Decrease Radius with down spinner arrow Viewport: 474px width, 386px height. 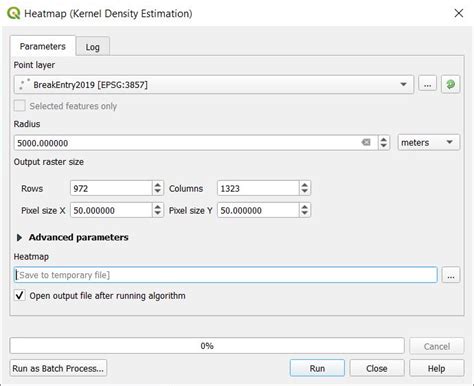tap(384, 146)
